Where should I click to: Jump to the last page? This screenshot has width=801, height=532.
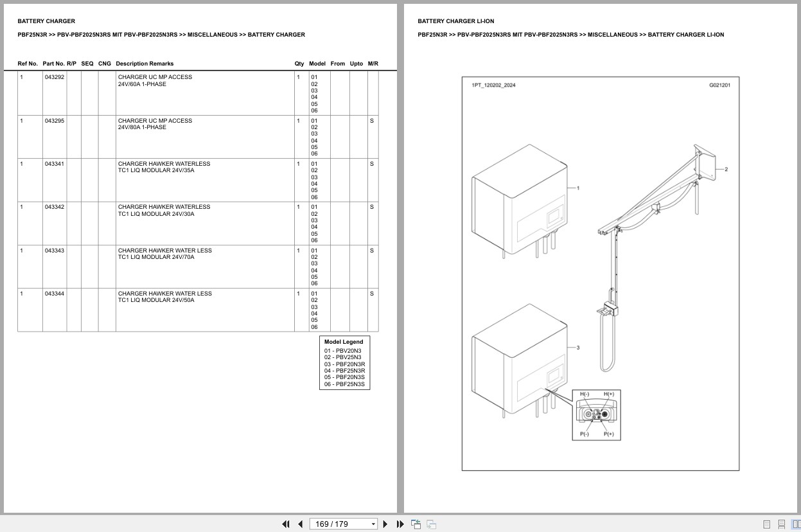click(400, 524)
